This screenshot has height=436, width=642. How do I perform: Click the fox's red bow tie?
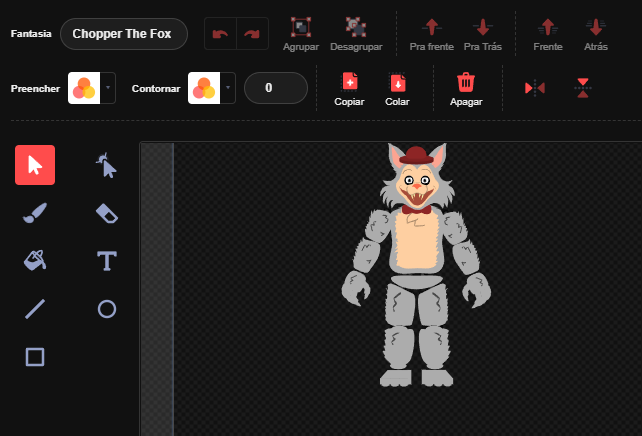pos(416,210)
